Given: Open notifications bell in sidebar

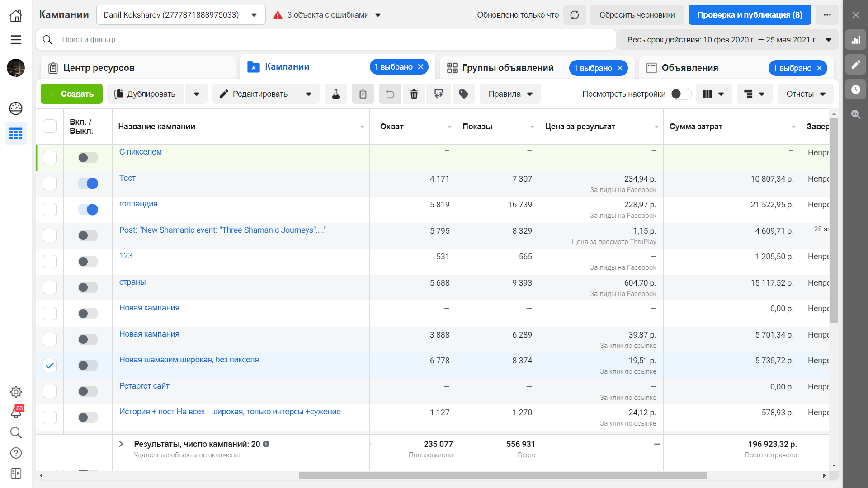Looking at the screenshot, I should coord(16,412).
